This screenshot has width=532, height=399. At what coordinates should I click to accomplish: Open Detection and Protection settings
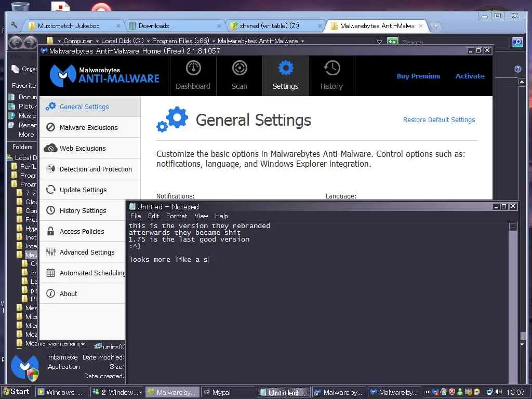tap(90, 169)
